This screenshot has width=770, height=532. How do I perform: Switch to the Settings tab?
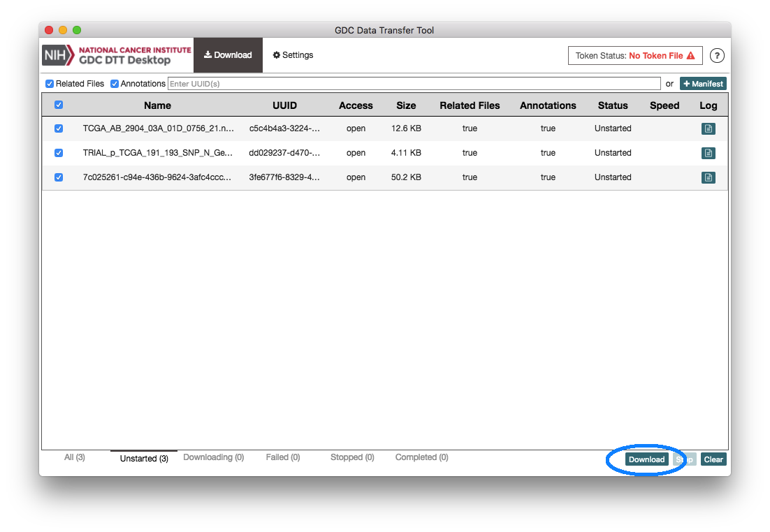(293, 55)
